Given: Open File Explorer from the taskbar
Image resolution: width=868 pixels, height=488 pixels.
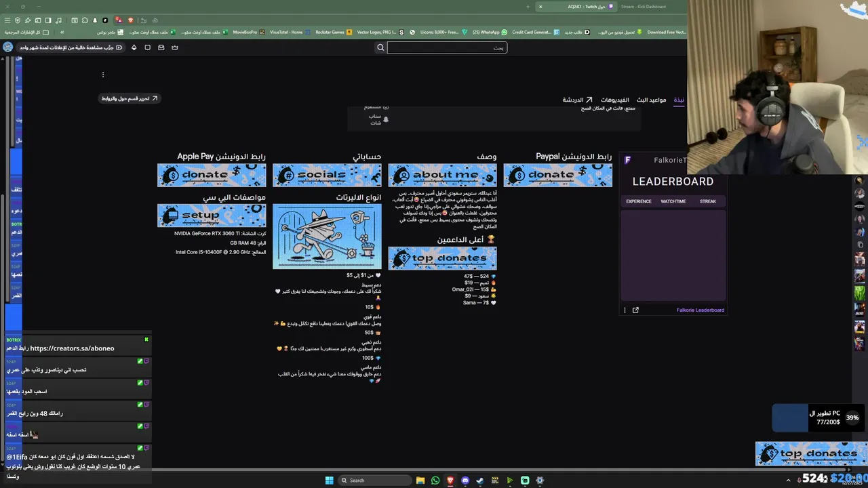Looking at the screenshot, I should coord(420,481).
